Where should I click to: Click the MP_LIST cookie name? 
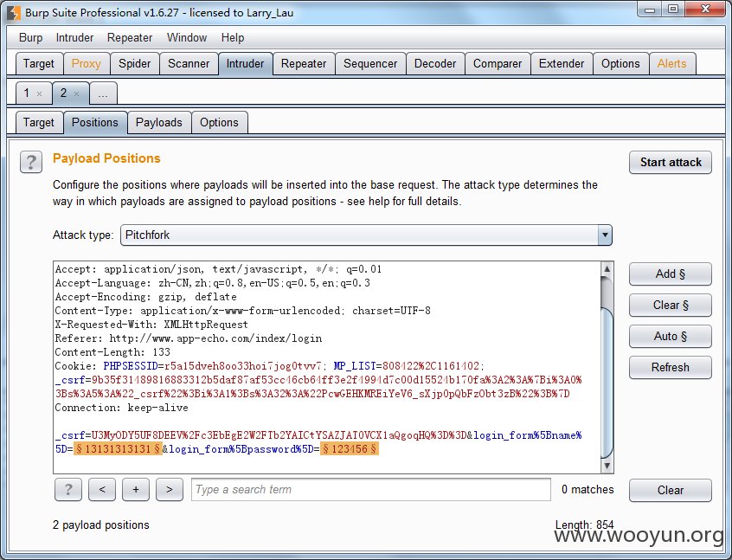[x=355, y=366]
